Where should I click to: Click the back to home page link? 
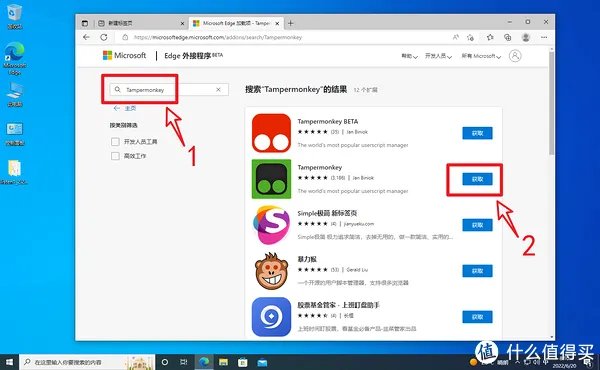(125, 108)
